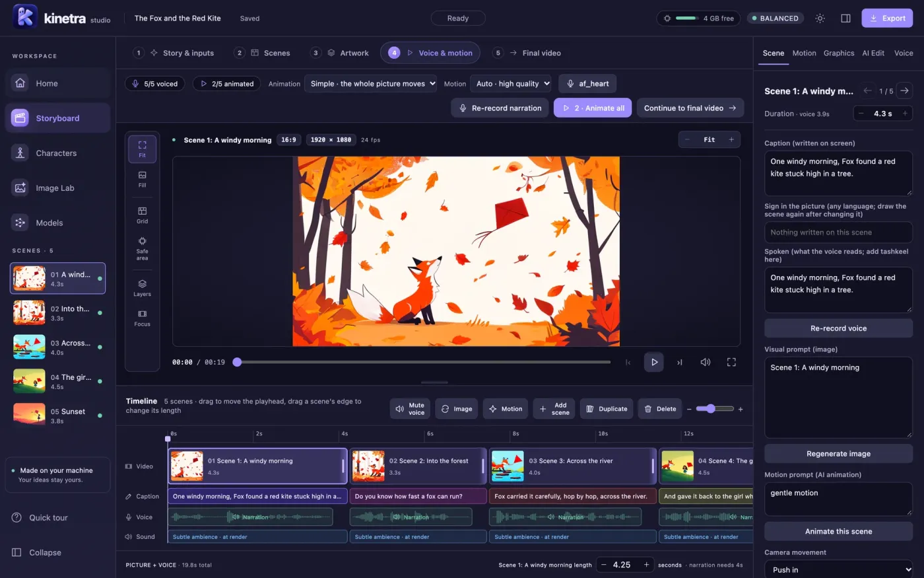Increase scene duration with plus stepper
Image resolution: width=924 pixels, height=578 pixels.
coord(905,114)
